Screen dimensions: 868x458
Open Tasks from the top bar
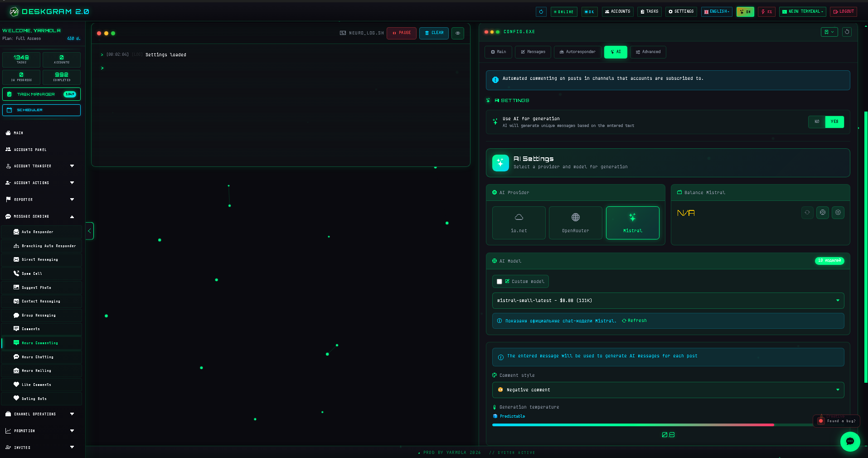[649, 12]
